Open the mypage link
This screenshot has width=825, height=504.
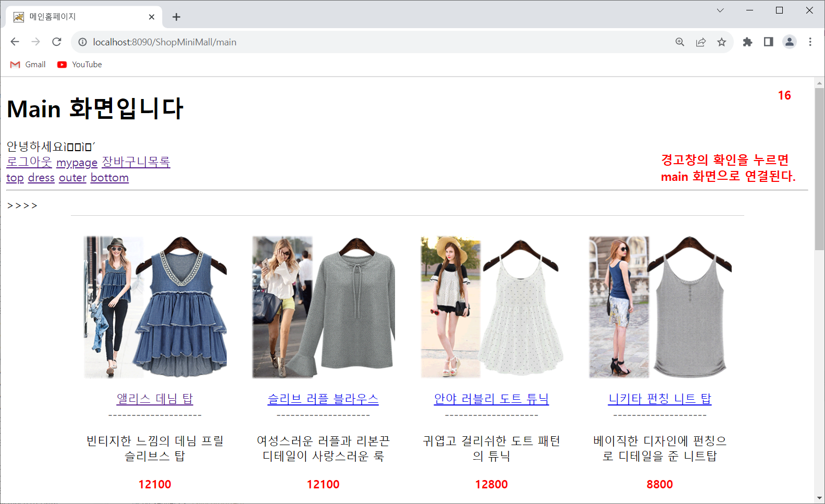tap(77, 162)
